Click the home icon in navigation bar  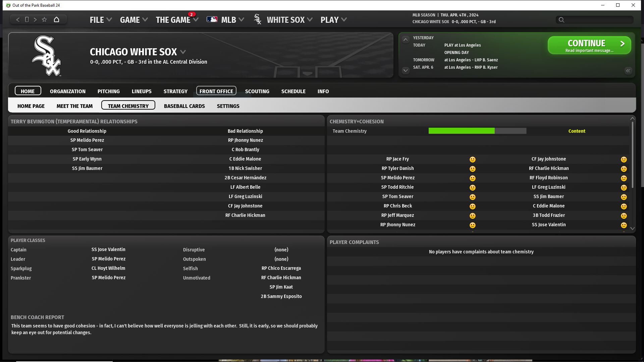pos(56,19)
